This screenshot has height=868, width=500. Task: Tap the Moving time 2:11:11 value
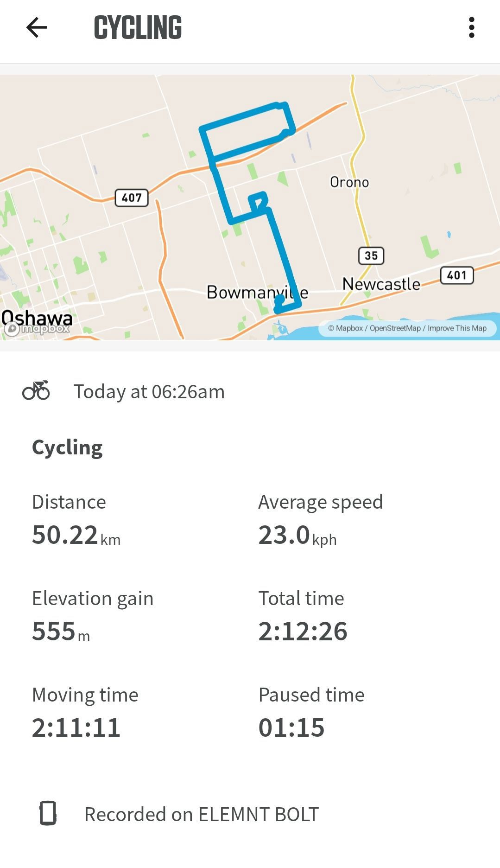76,728
